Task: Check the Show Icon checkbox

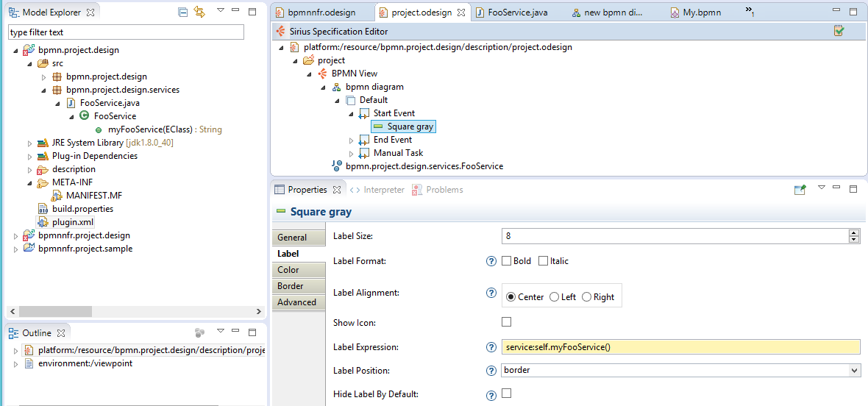Action: pyautogui.click(x=506, y=322)
